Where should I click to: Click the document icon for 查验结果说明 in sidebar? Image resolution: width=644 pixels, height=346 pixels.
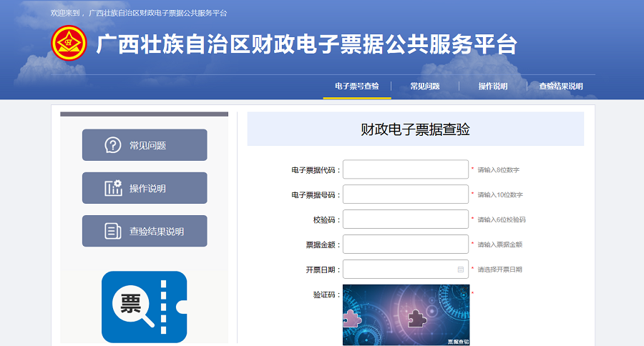click(113, 231)
